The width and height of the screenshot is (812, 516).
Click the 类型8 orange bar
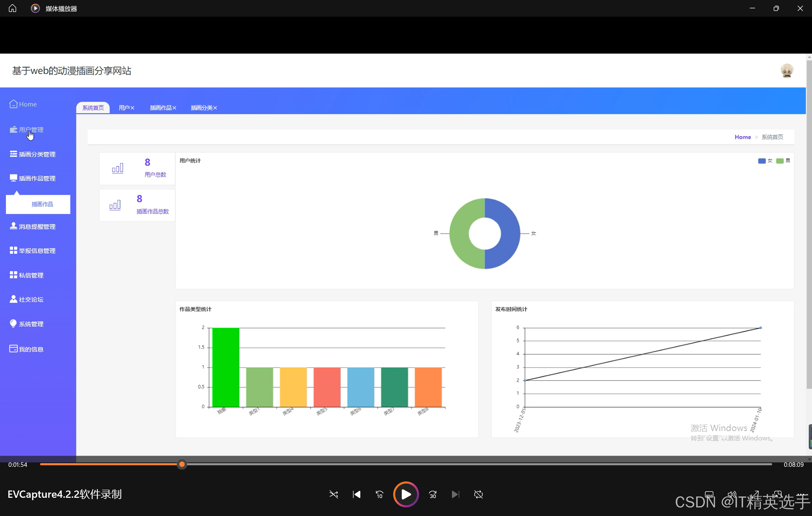click(x=428, y=387)
